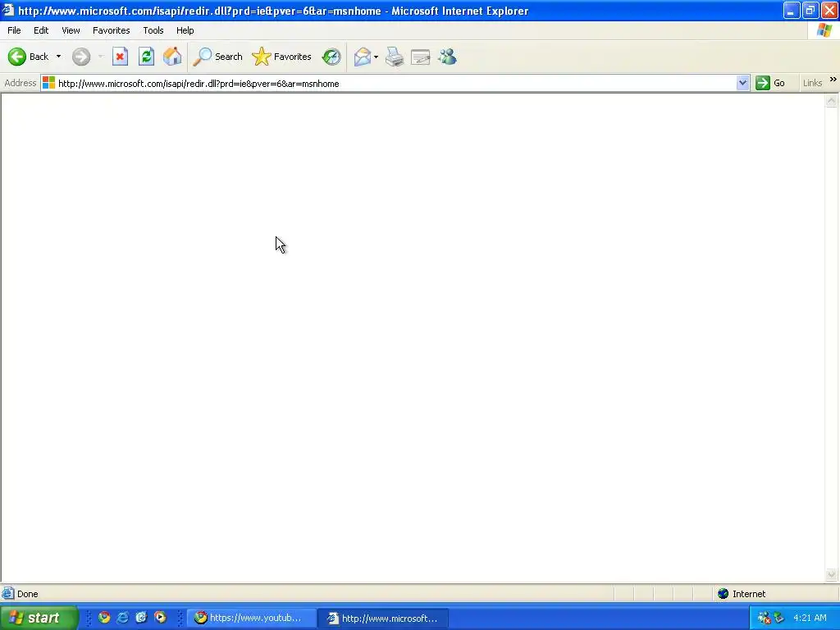Click the first system tray icon
The height and width of the screenshot is (630, 840).
point(765,618)
